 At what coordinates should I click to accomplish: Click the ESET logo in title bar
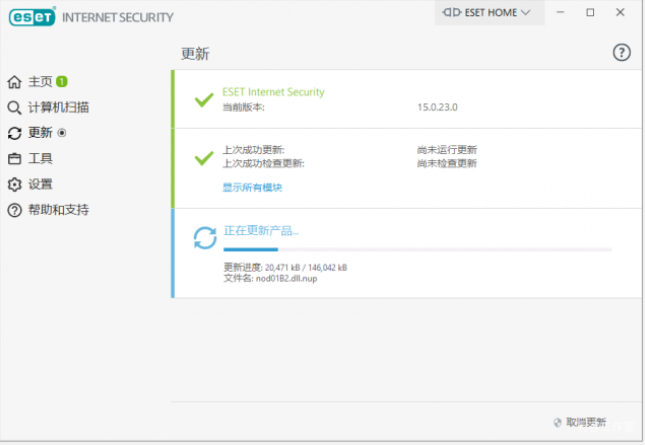[30, 16]
